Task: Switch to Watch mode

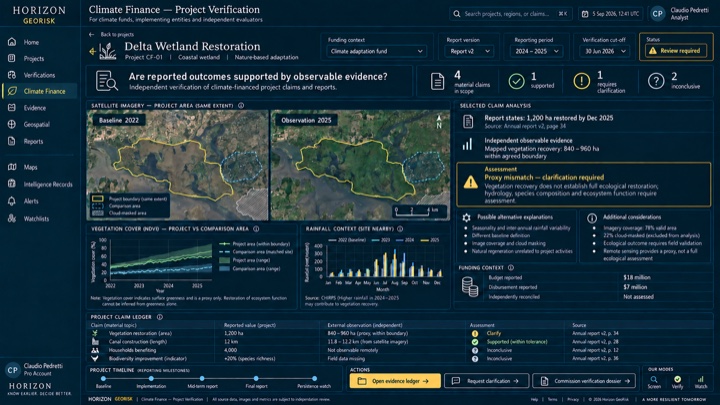Action: [701, 382]
